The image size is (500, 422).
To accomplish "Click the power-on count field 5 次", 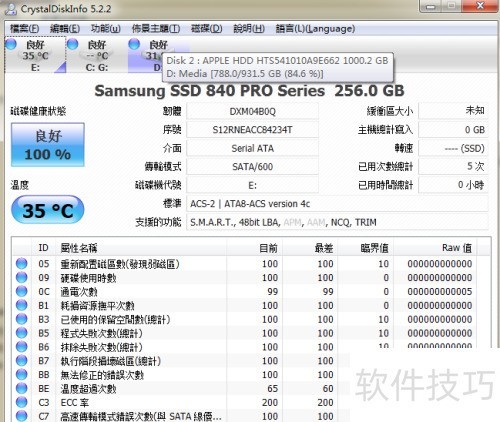I will (453, 167).
